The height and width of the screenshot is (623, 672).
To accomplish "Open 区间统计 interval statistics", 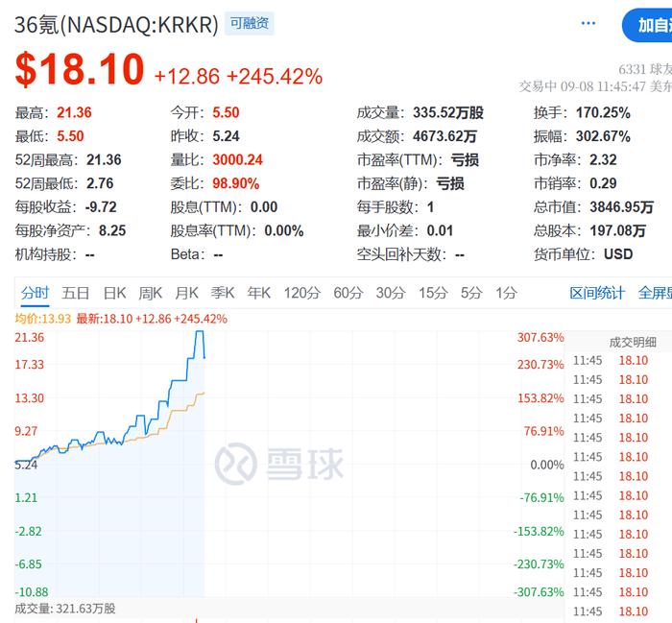I will (x=597, y=293).
